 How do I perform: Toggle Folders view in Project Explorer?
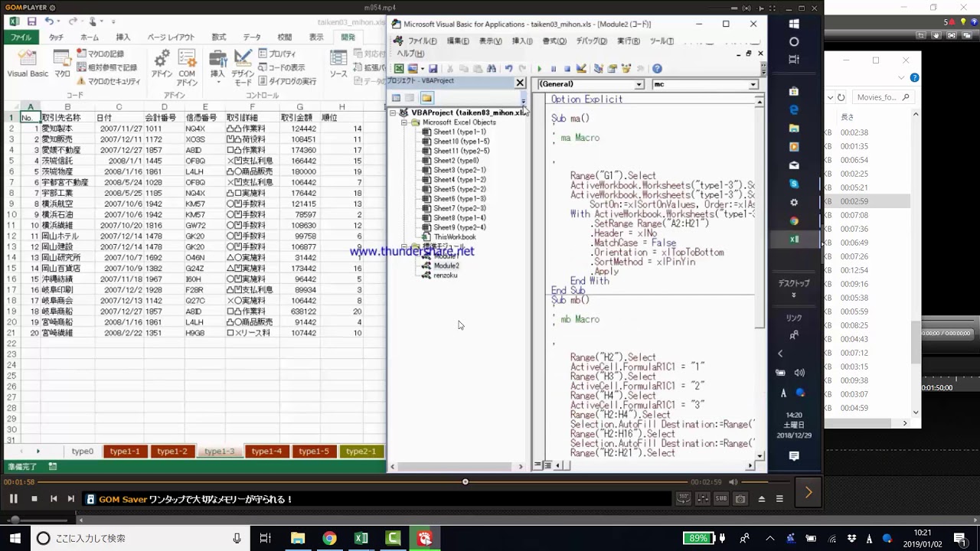pyautogui.click(x=426, y=98)
